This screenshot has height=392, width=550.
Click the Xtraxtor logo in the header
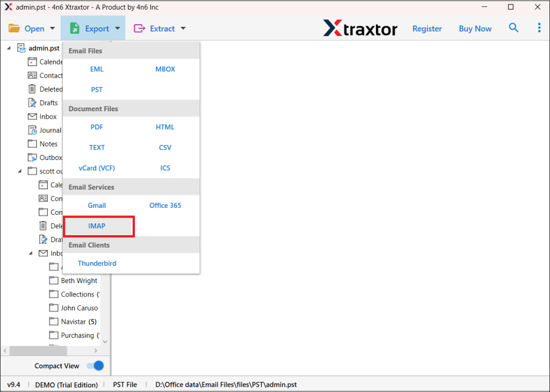[x=360, y=28]
